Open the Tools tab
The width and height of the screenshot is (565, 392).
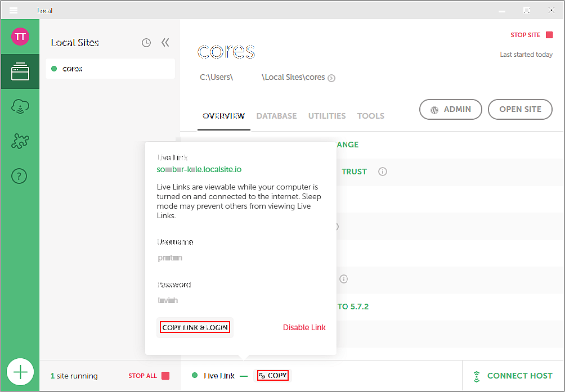(371, 116)
